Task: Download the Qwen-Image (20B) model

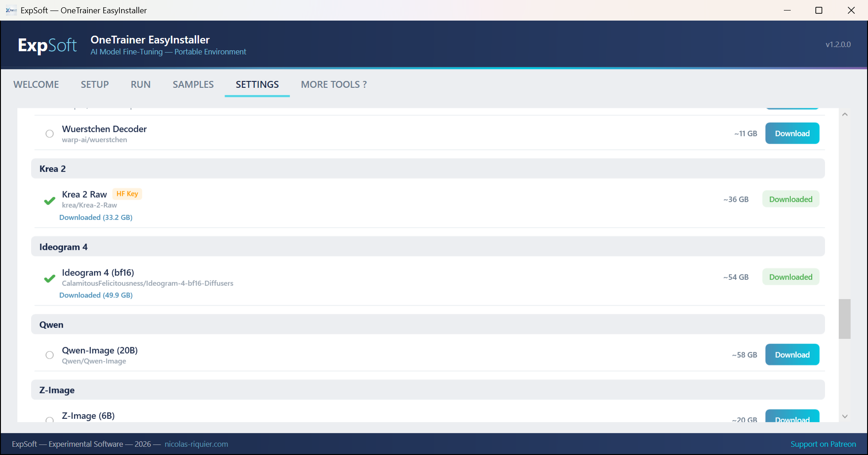Action: (792, 355)
